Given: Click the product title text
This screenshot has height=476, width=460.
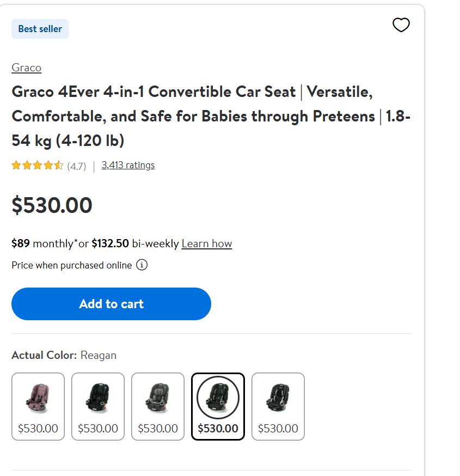Looking at the screenshot, I should (211, 116).
